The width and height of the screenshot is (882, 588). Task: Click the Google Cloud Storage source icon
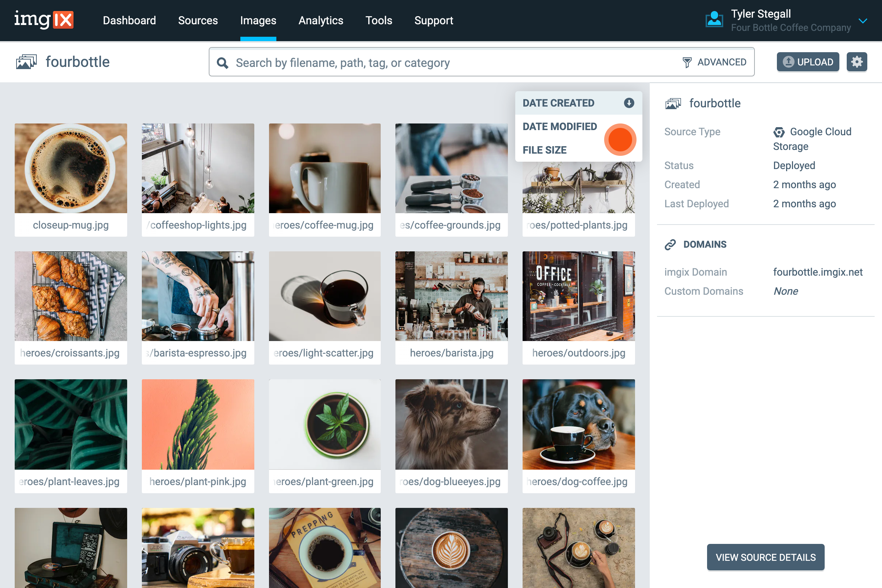tap(778, 132)
